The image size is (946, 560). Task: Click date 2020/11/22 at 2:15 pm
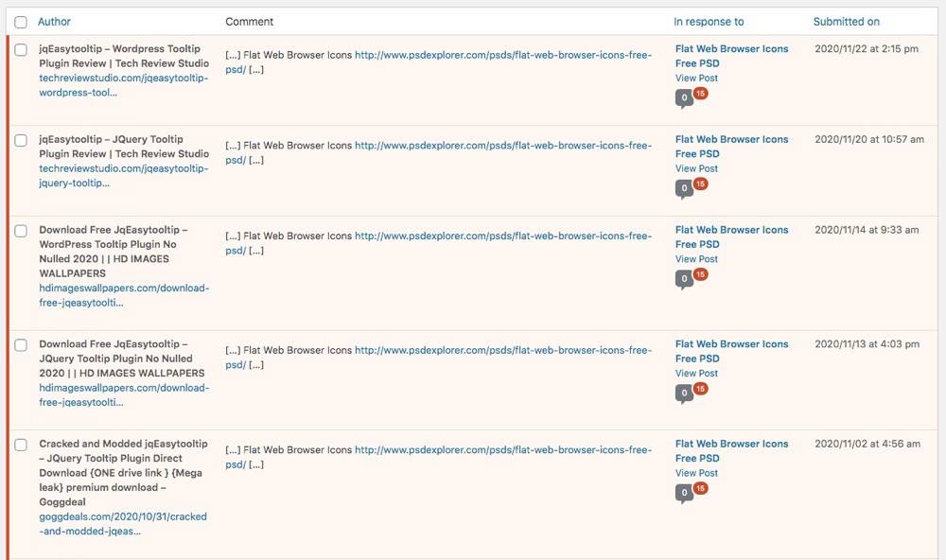click(x=867, y=49)
